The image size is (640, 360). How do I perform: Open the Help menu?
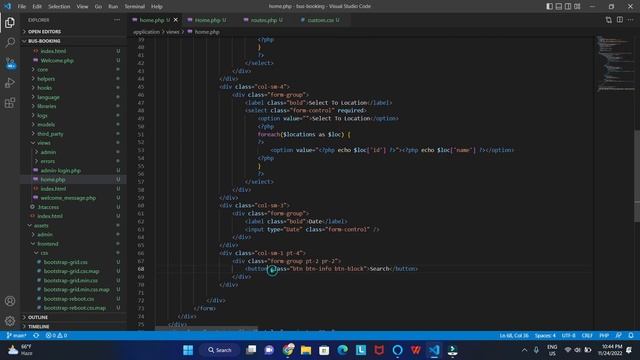click(x=157, y=7)
